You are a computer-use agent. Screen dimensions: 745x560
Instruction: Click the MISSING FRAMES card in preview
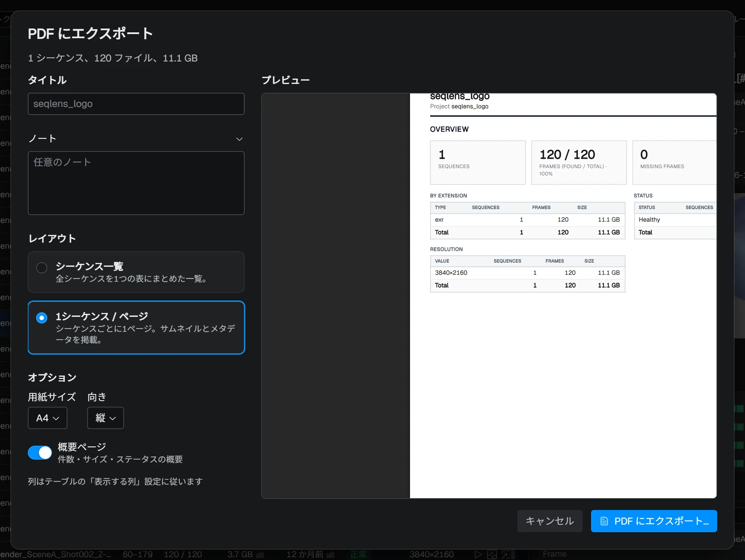coord(674,163)
